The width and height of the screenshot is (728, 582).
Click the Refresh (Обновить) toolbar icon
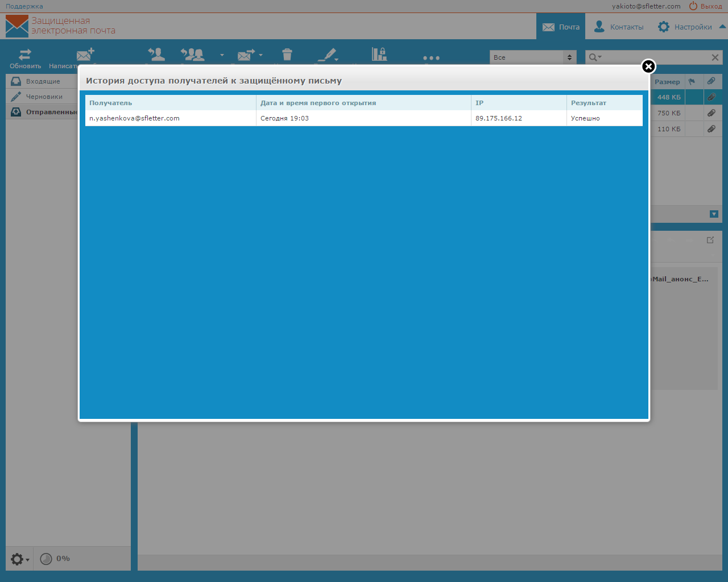point(25,55)
